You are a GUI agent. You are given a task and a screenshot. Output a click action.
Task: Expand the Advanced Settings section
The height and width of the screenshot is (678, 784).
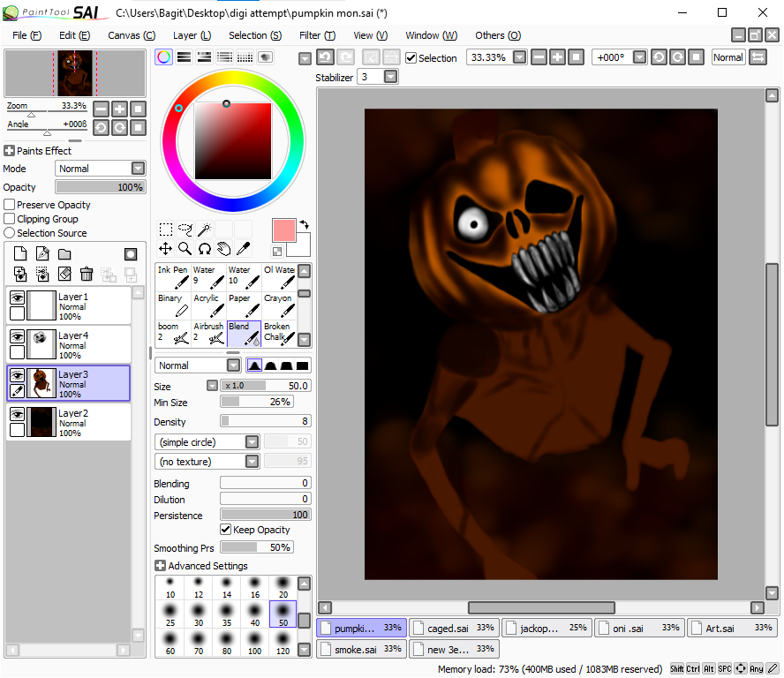[x=160, y=566]
